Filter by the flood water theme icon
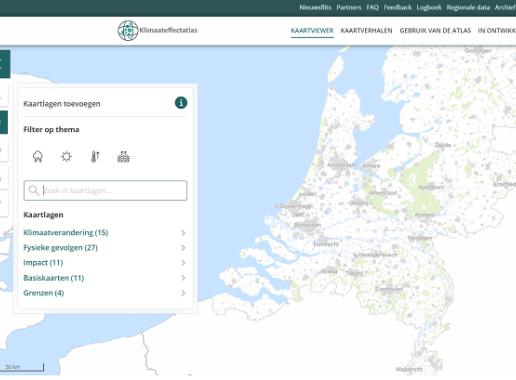The height and width of the screenshot is (380, 516). [124, 157]
